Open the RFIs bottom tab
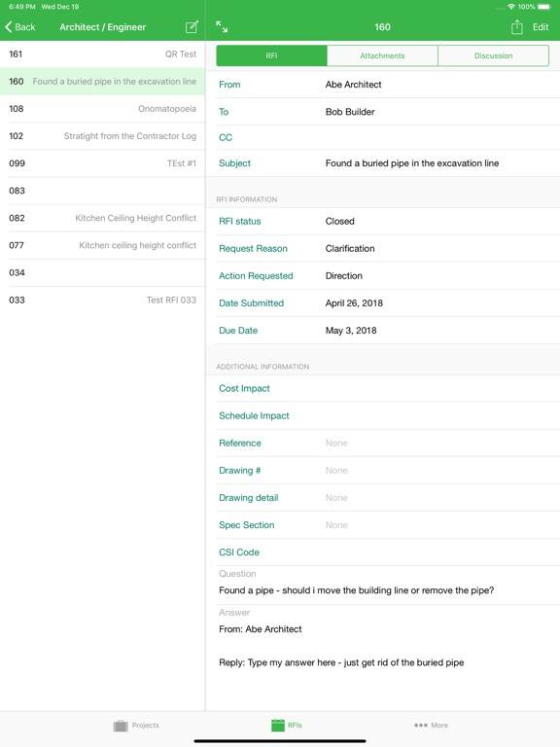 coord(286,725)
